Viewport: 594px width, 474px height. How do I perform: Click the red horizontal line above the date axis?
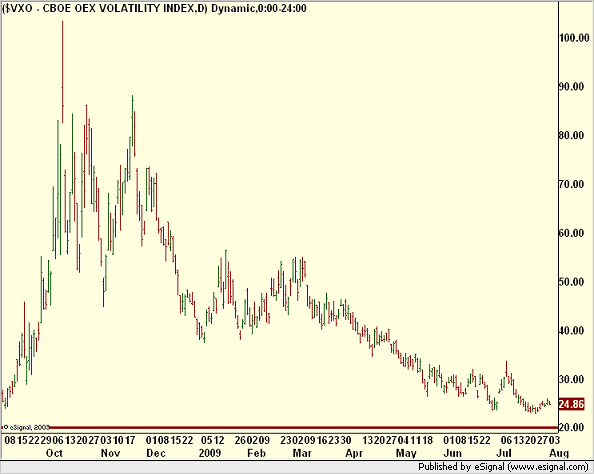[280, 427]
